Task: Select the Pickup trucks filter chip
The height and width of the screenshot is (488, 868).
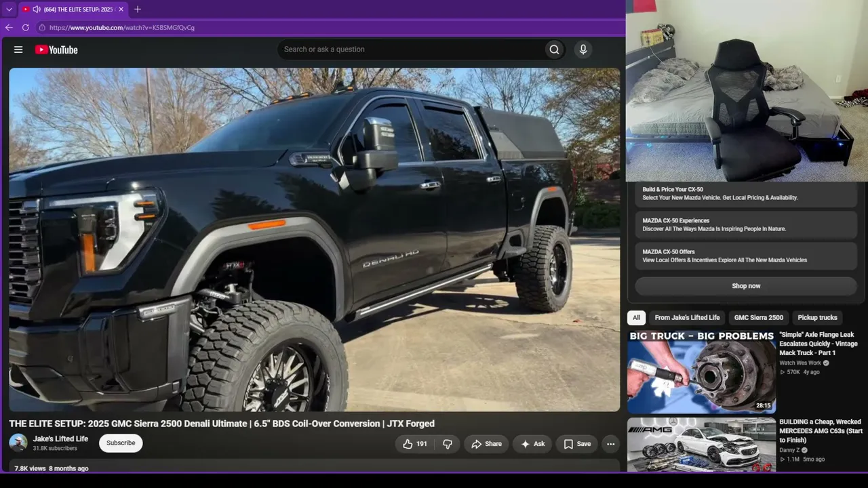Action: [817, 317]
